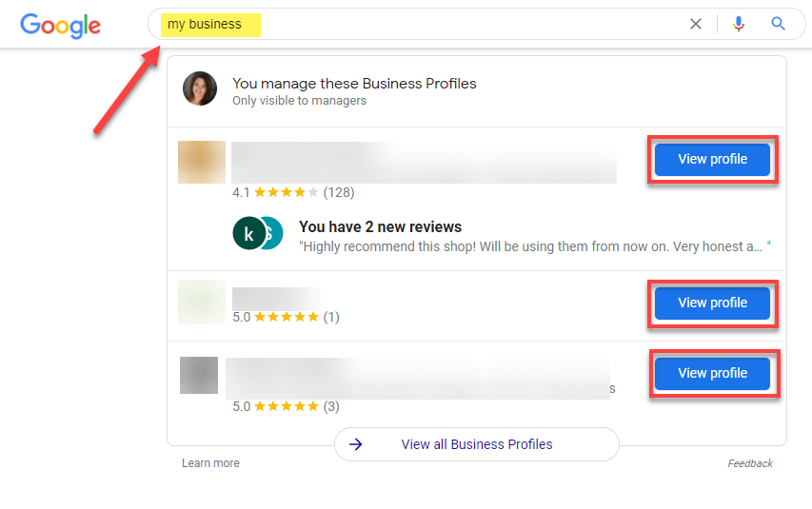
Task: Click the green 'k' reviewer avatar
Action: coord(248,233)
